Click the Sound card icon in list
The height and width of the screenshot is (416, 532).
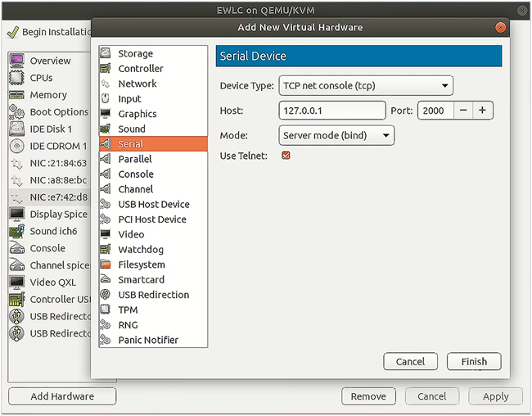(x=106, y=129)
